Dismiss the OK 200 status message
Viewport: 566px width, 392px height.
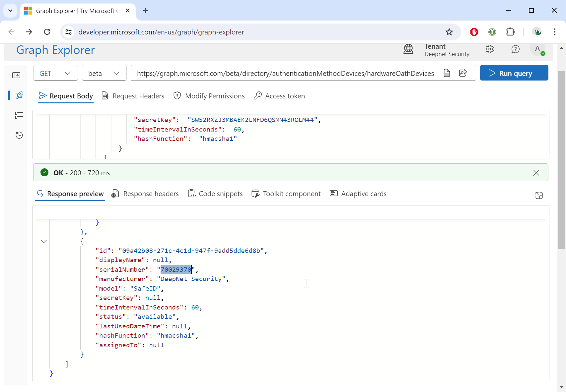(x=536, y=173)
